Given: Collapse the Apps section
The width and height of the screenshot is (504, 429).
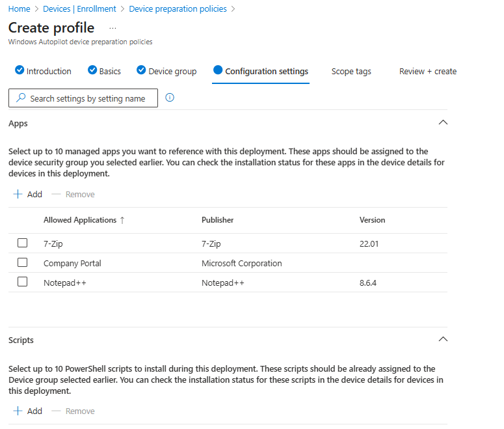Looking at the screenshot, I should pyautogui.click(x=443, y=122).
